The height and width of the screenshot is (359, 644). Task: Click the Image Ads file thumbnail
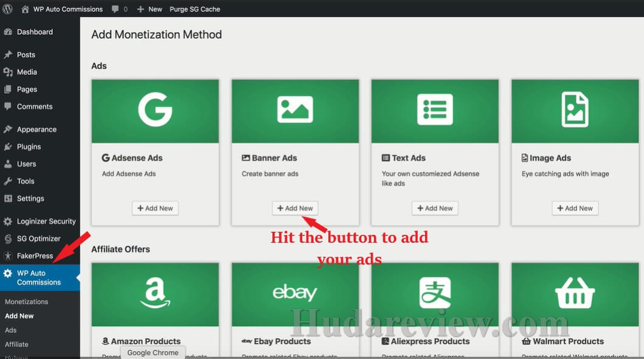click(x=575, y=111)
